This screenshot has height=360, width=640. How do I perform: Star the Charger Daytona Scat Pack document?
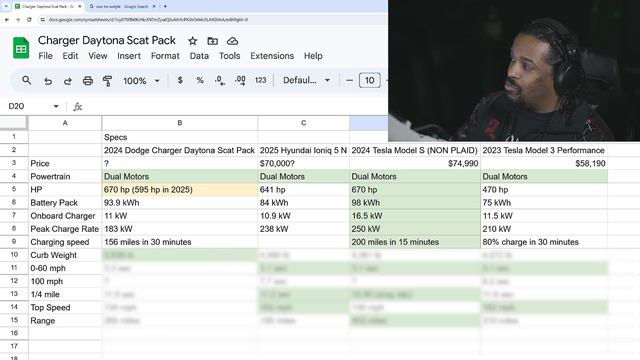193,41
